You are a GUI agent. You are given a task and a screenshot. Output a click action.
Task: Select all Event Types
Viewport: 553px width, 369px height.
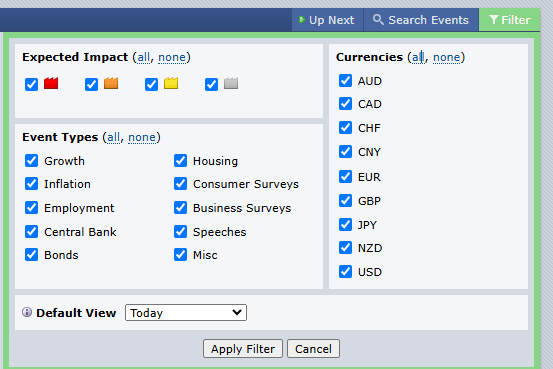pos(114,137)
